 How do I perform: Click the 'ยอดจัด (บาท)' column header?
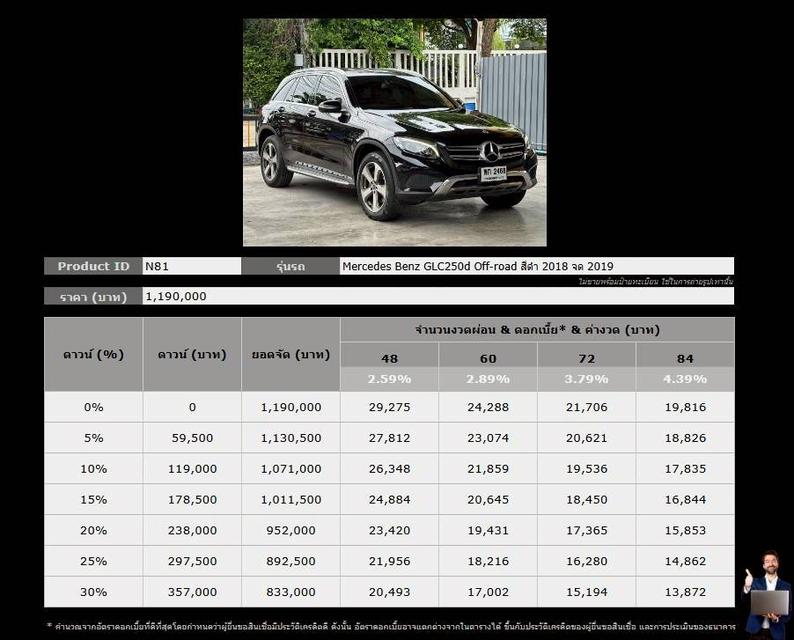291,354
